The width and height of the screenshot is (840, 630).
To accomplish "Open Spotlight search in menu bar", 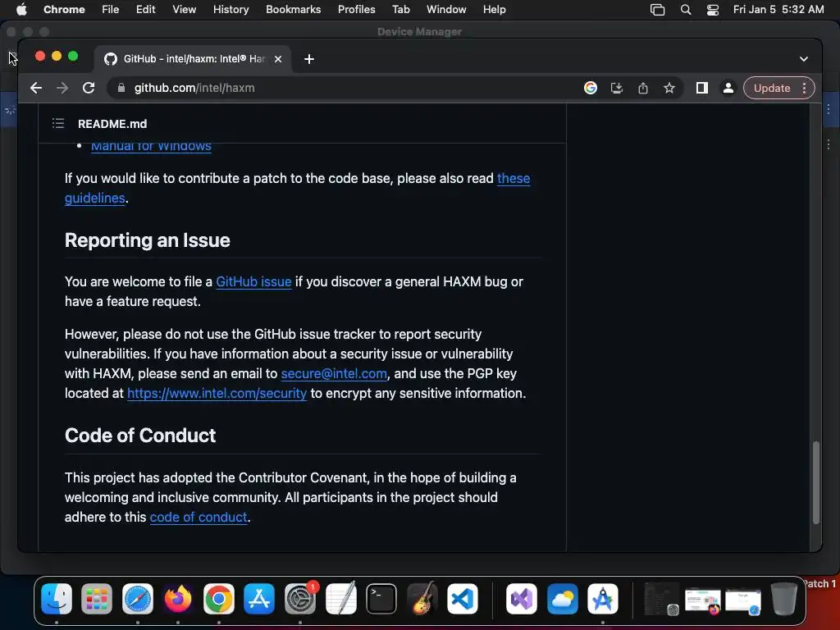I will pyautogui.click(x=685, y=10).
